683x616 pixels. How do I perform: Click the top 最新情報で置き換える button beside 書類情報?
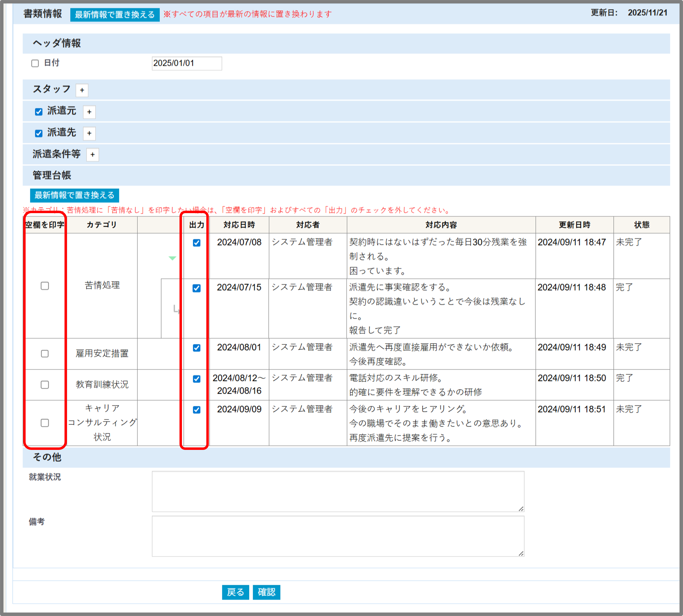115,15
